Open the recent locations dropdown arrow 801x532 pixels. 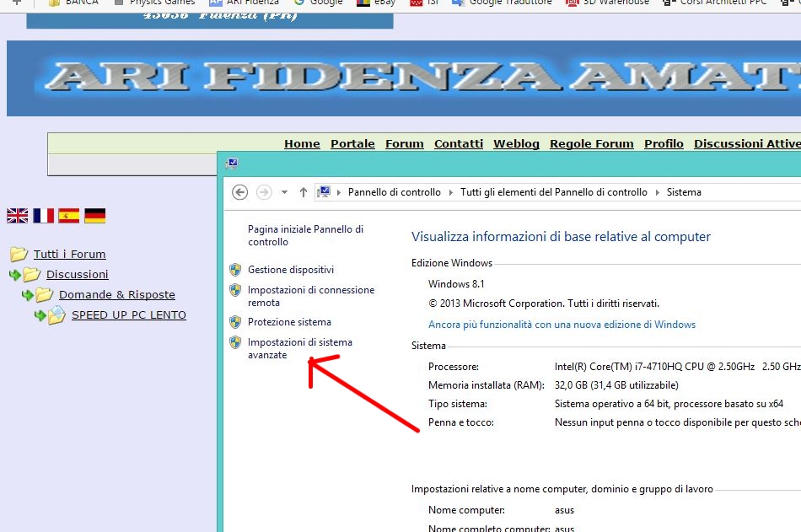tap(285, 192)
